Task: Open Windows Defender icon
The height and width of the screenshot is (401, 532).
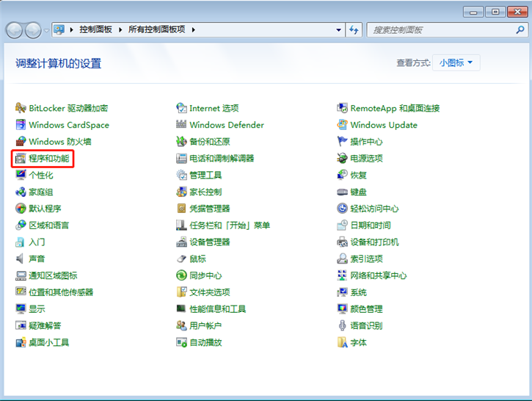Action: [182, 125]
